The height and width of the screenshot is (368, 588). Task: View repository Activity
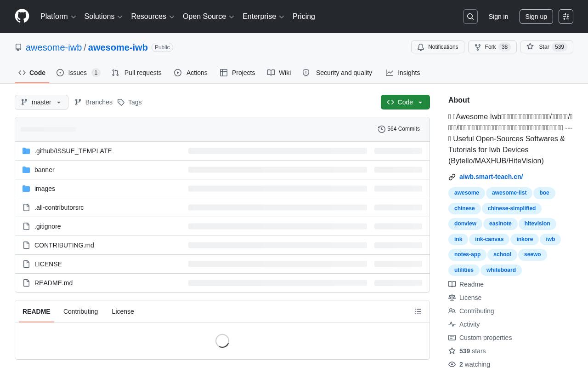pos(464,324)
